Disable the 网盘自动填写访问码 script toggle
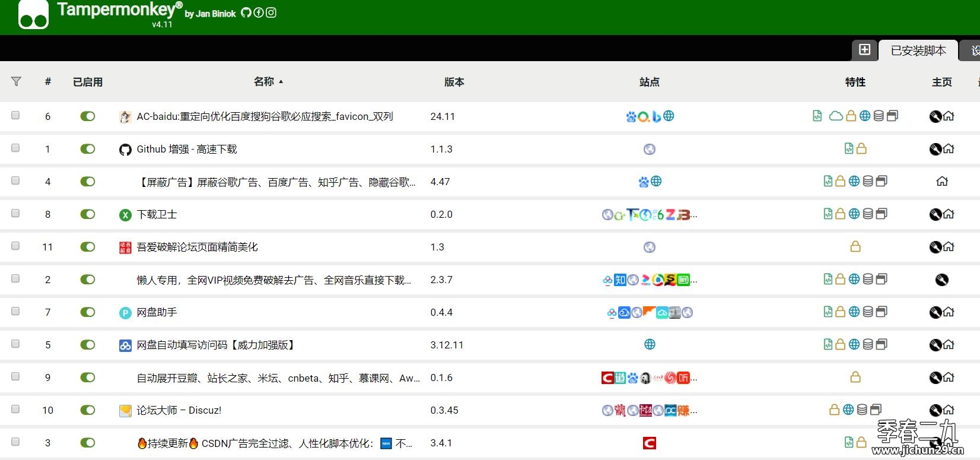The width and height of the screenshot is (980, 460). tap(88, 345)
